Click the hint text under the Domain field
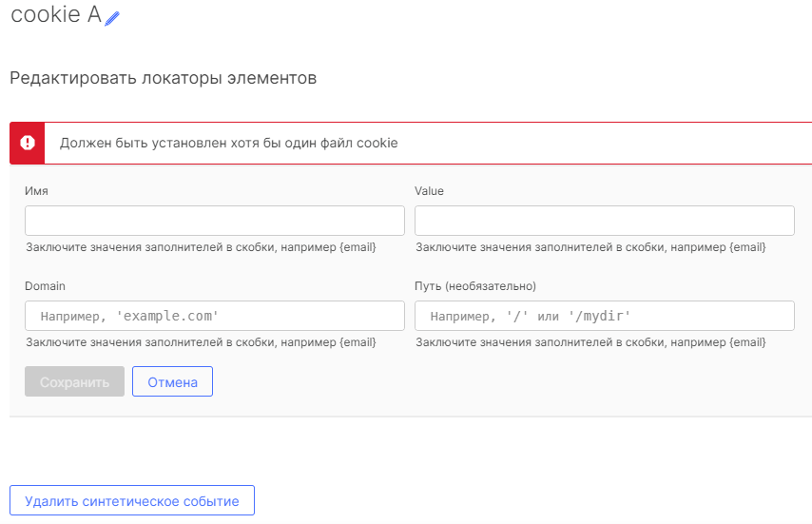 [201, 342]
